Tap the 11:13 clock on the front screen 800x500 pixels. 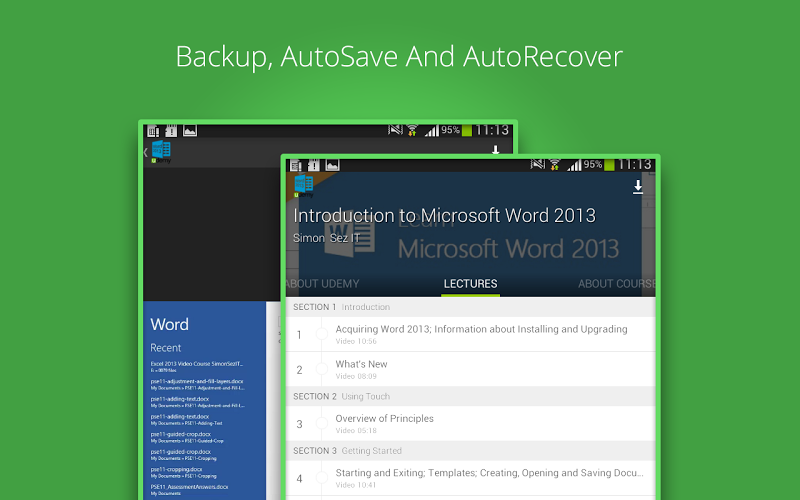click(x=635, y=165)
